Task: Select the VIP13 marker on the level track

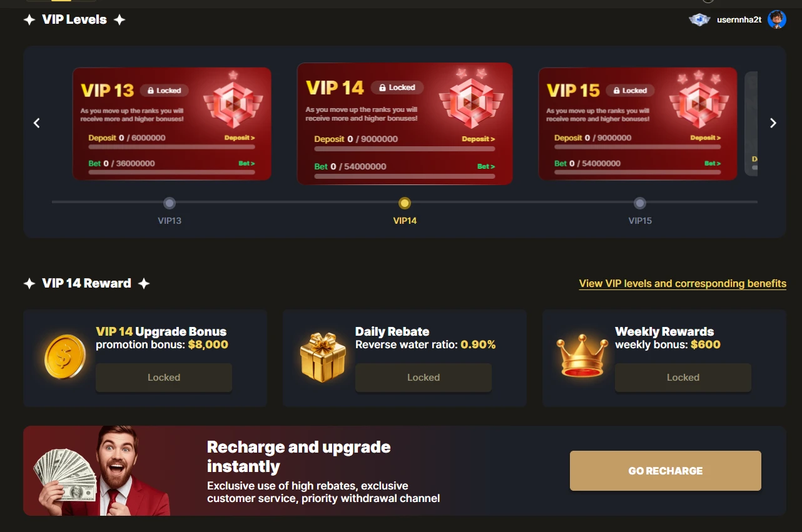Action: [170, 203]
